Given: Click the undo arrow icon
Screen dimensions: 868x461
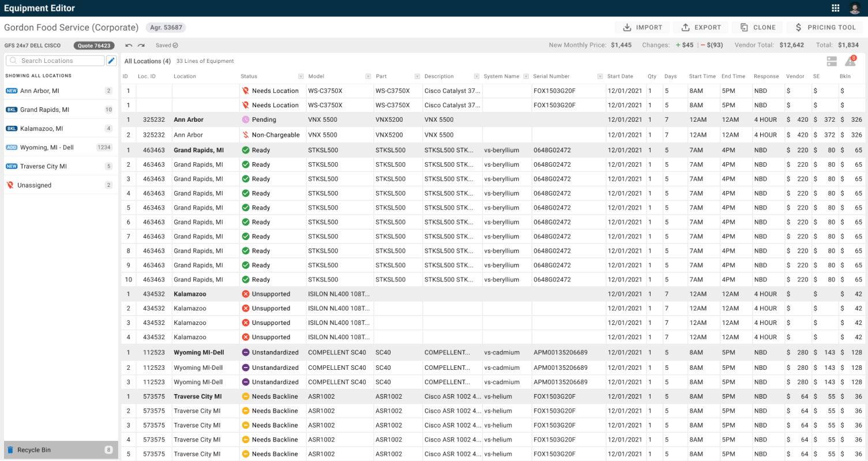Looking at the screenshot, I should pos(129,46).
